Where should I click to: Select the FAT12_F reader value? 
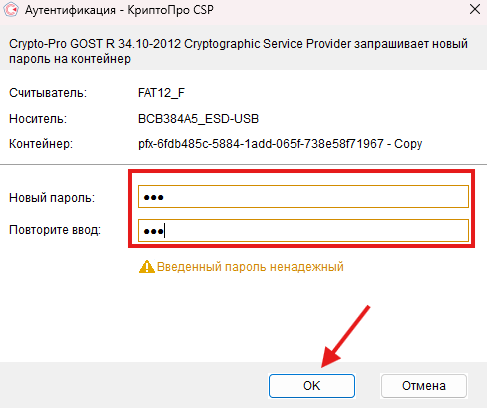coord(161,93)
